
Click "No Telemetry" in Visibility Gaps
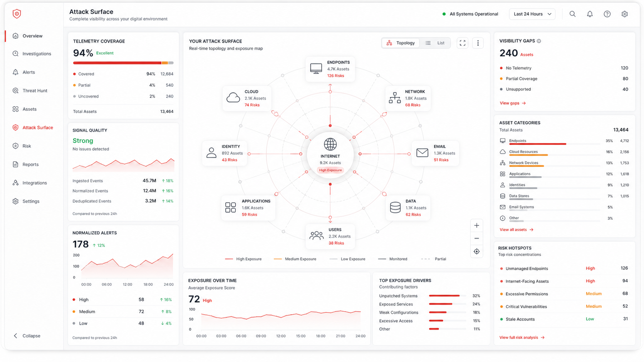[x=518, y=68]
